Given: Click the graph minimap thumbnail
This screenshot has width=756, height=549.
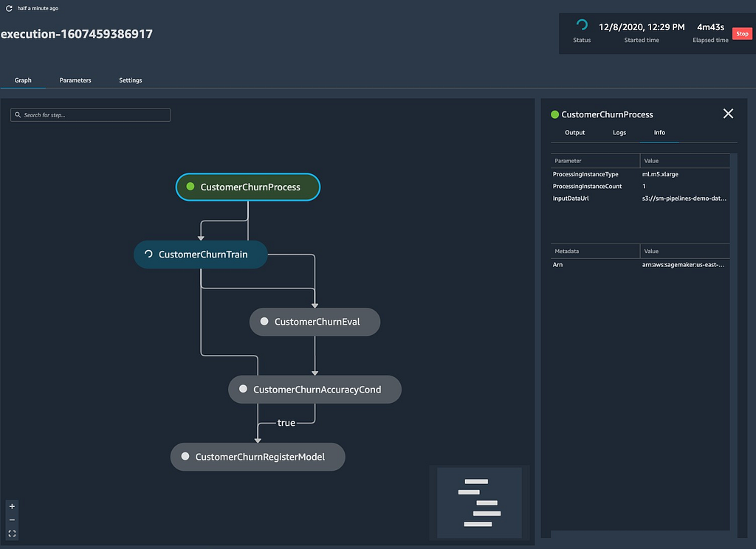Looking at the screenshot, I should [479, 503].
